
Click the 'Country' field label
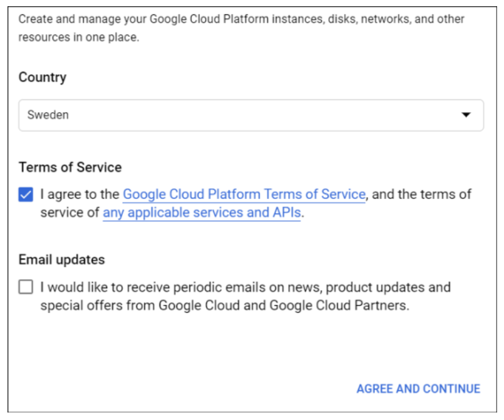pos(42,77)
